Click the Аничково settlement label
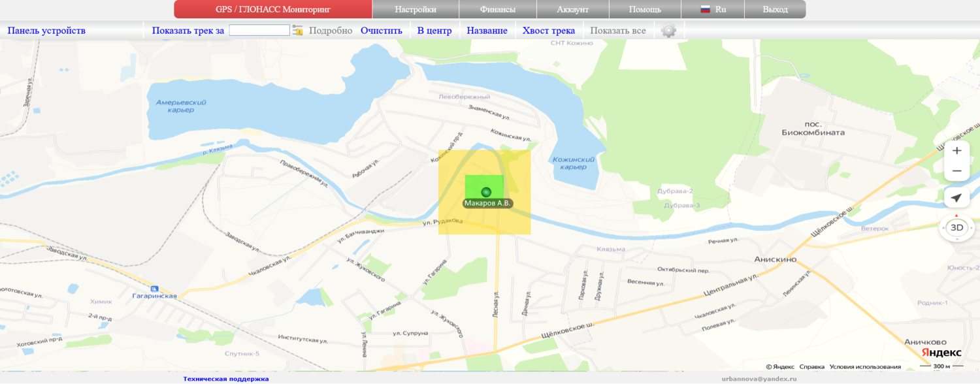The width and height of the screenshot is (980, 384). pyautogui.click(x=926, y=342)
